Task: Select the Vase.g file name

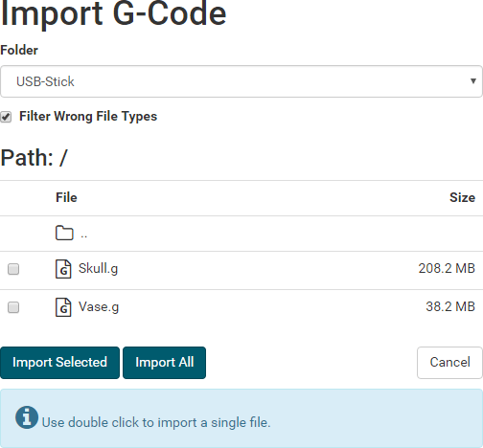Action: pyautogui.click(x=99, y=307)
